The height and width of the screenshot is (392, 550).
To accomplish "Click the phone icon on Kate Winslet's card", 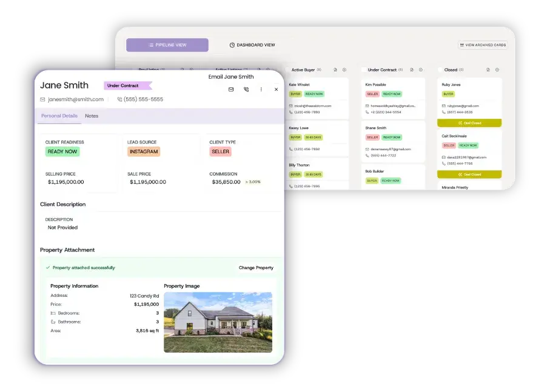I will (x=291, y=112).
